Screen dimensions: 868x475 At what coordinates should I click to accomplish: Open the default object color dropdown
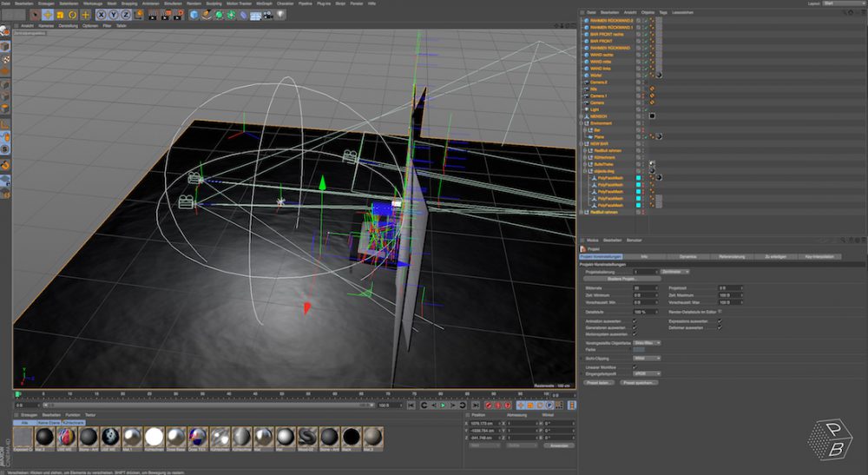point(647,343)
